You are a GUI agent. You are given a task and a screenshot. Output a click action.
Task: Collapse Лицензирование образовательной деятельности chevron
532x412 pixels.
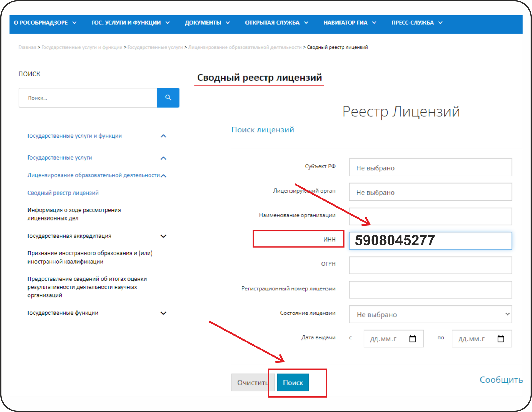pos(163,176)
